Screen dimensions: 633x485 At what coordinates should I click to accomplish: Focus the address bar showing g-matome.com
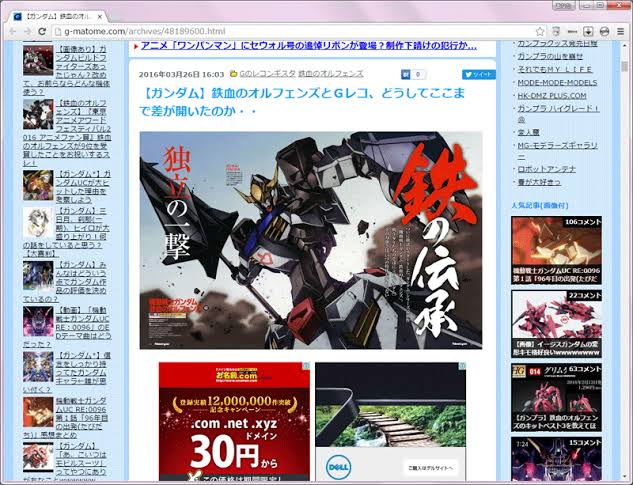click(299, 31)
